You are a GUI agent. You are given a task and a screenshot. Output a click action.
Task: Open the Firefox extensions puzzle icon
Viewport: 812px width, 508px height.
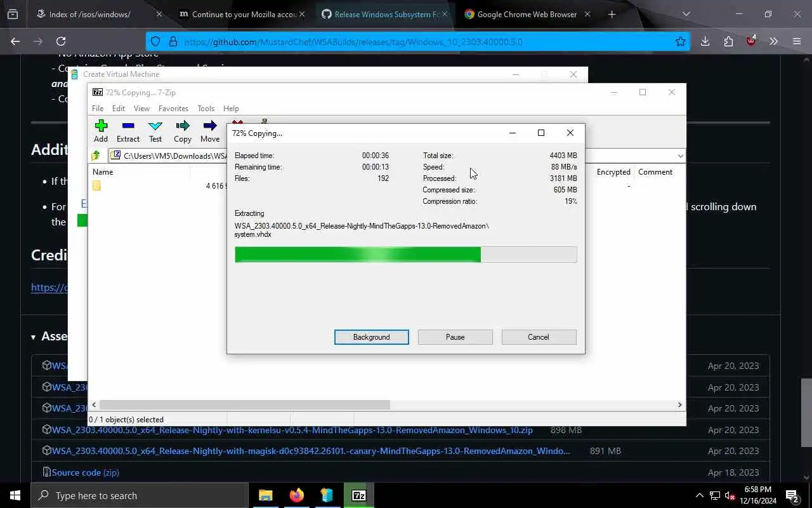(x=728, y=41)
